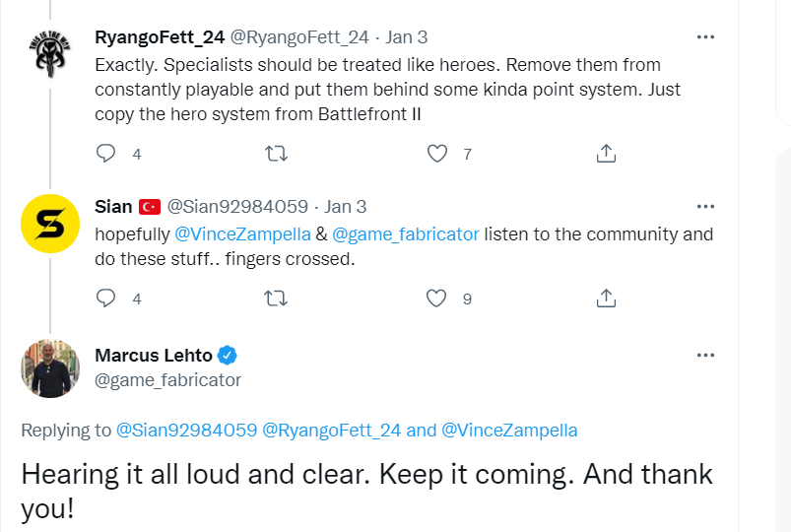Open @RyangoFett_24 in the replying-to line
791x532 pixels.
(331, 431)
